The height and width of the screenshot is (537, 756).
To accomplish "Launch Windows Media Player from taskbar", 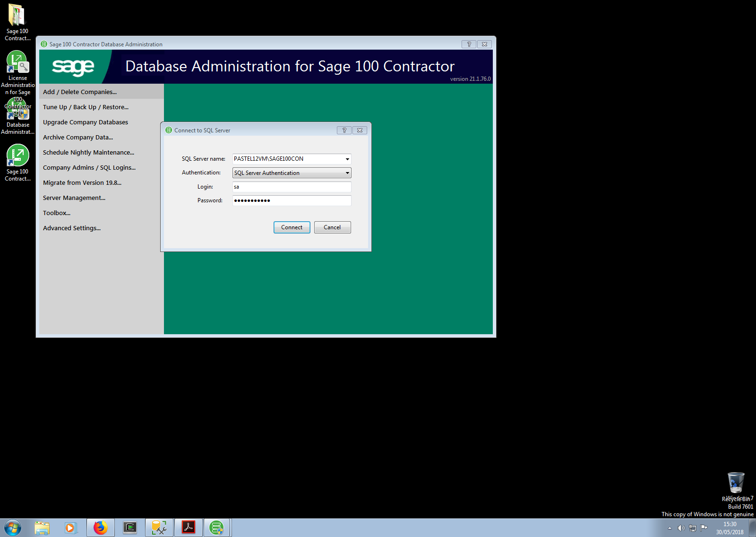I will 71,528.
